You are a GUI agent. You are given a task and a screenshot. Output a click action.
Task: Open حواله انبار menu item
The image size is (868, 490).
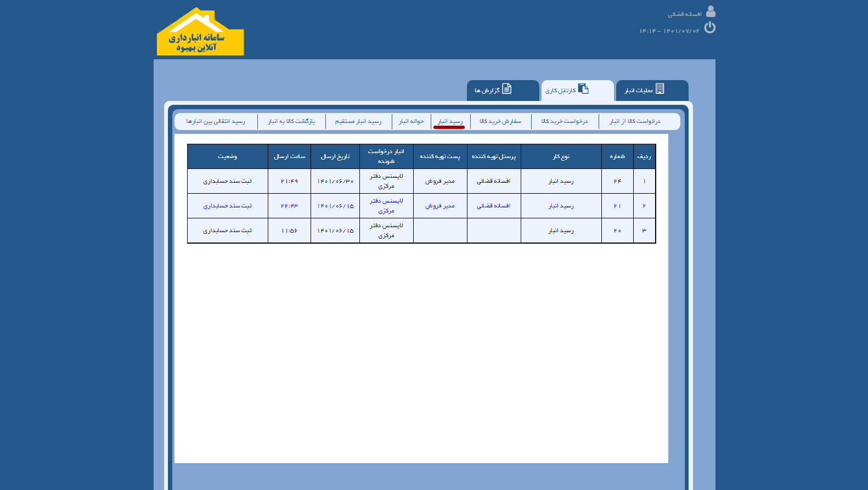tap(411, 121)
